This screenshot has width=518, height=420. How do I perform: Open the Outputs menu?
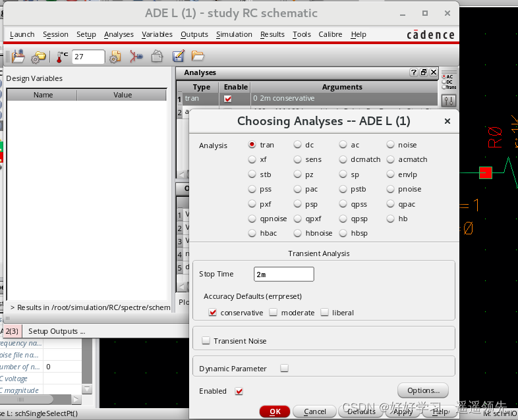tap(194, 34)
